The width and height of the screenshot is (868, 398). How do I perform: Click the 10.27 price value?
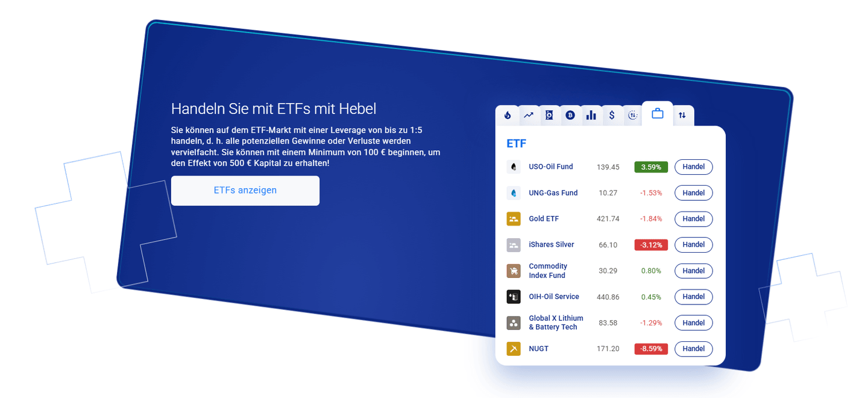pos(608,193)
